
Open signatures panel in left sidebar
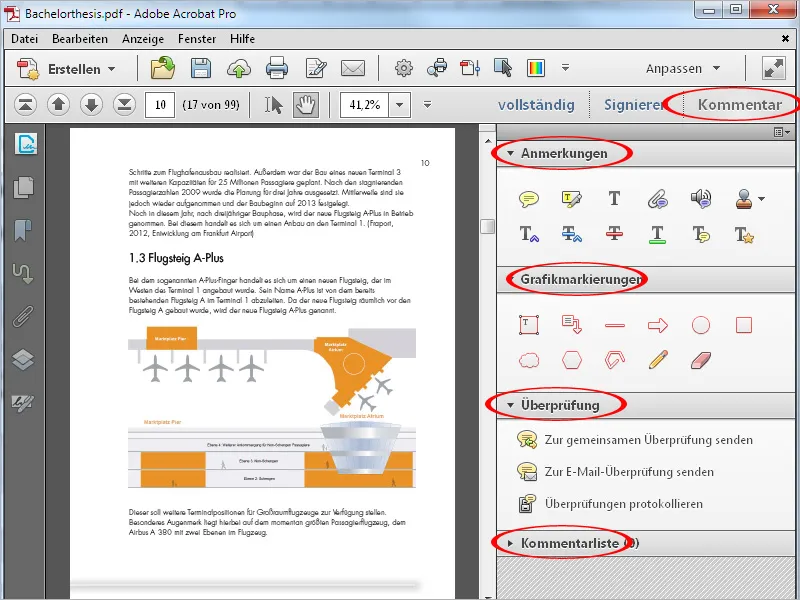pos(23,403)
